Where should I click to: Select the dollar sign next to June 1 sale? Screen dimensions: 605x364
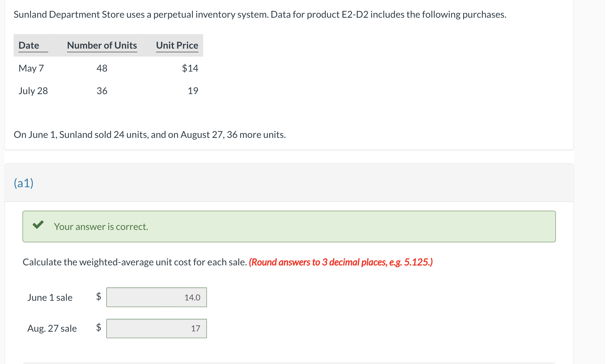point(98,297)
